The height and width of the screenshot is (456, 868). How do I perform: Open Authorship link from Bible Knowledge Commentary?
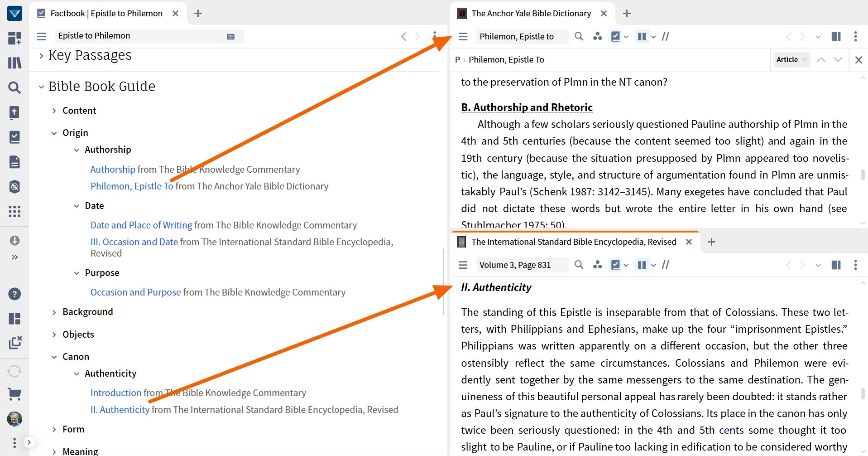click(x=113, y=169)
